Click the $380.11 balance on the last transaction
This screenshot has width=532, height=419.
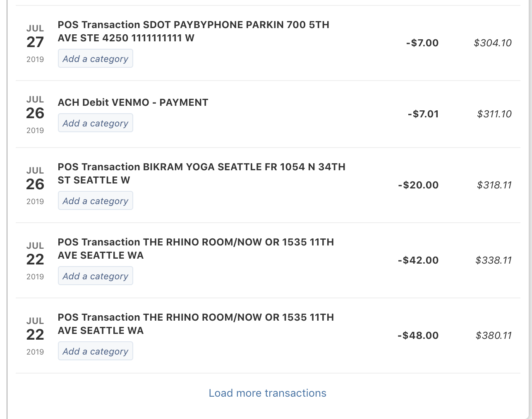pyautogui.click(x=494, y=335)
